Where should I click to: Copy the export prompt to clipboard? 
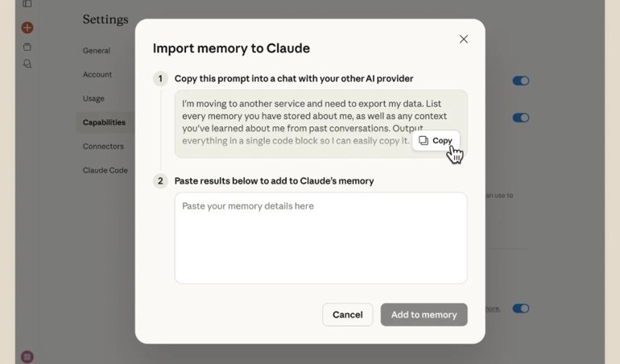(436, 140)
